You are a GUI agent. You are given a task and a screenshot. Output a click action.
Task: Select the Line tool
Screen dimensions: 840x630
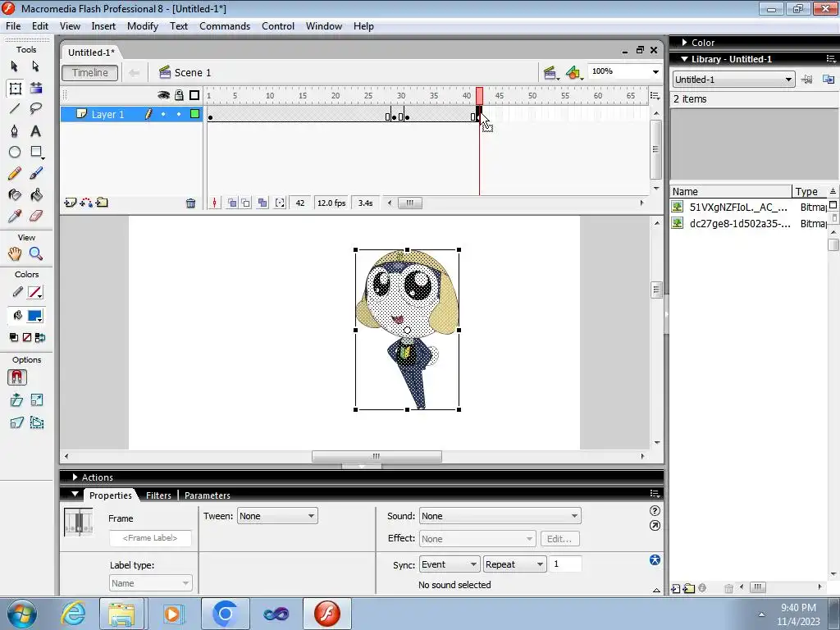(15, 109)
